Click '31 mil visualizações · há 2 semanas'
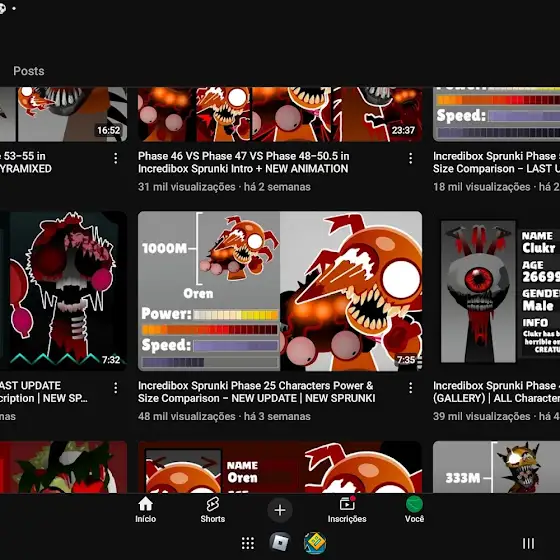Image resolution: width=560 pixels, height=560 pixels. pyautogui.click(x=224, y=187)
